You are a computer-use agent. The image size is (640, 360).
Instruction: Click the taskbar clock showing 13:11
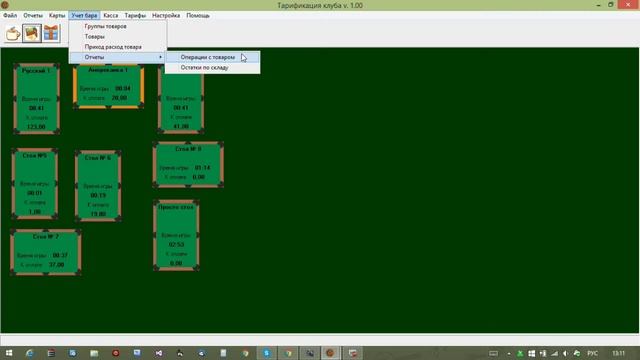point(619,353)
